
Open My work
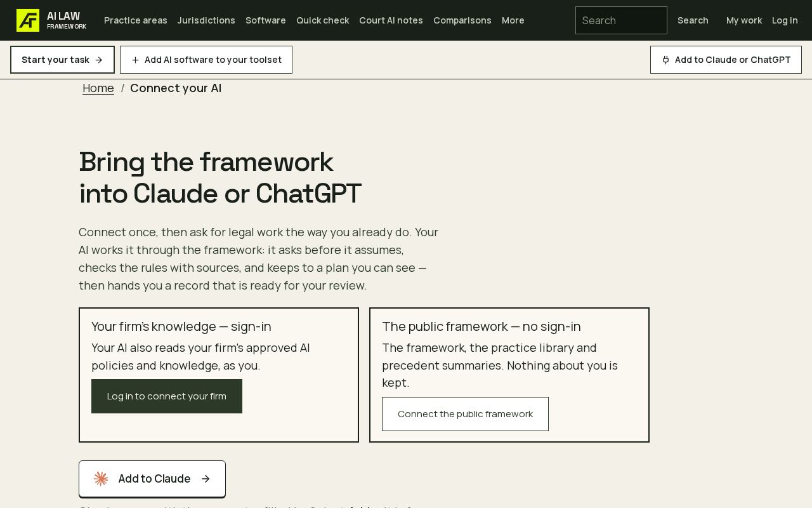pyautogui.click(x=744, y=20)
